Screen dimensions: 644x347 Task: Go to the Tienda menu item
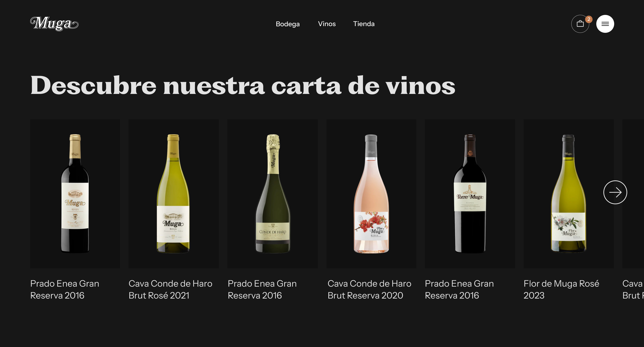click(364, 24)
